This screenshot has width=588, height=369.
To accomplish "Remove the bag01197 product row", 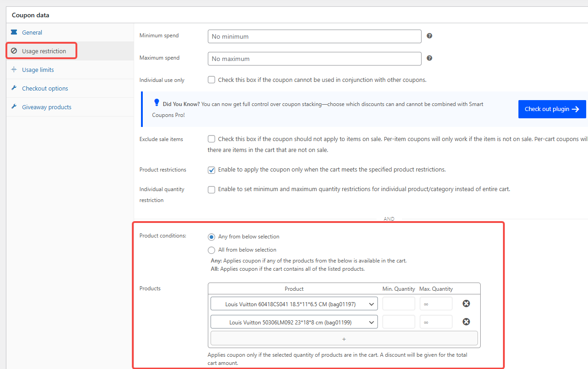I will click(x=466, y=303).
